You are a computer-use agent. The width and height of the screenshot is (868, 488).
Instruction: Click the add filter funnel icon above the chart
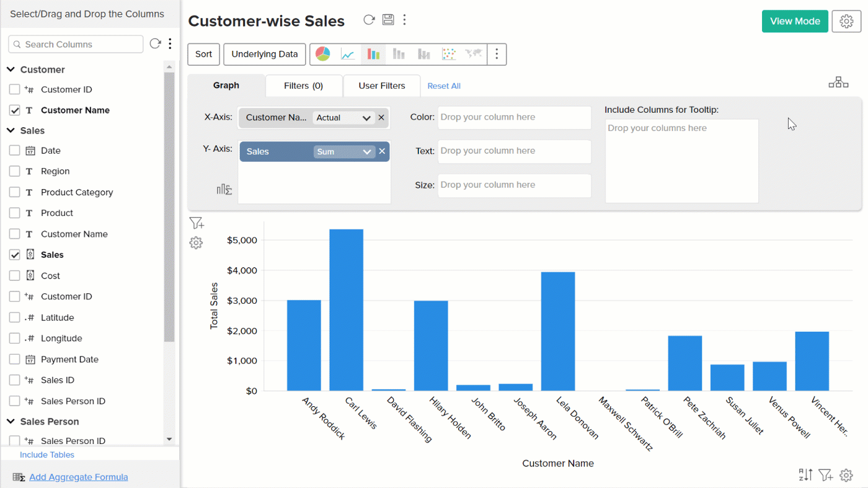point(197,223)
